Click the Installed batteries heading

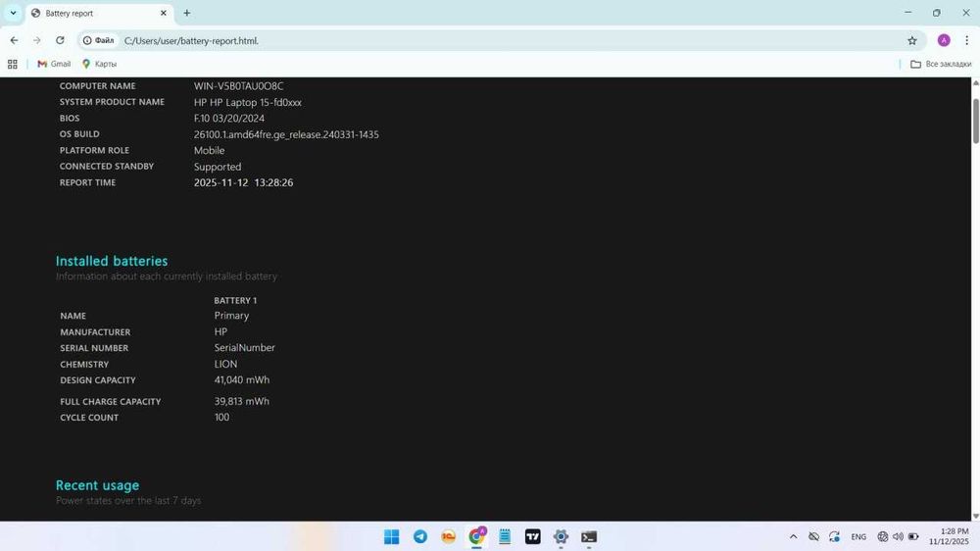click(x=112, y=261)
